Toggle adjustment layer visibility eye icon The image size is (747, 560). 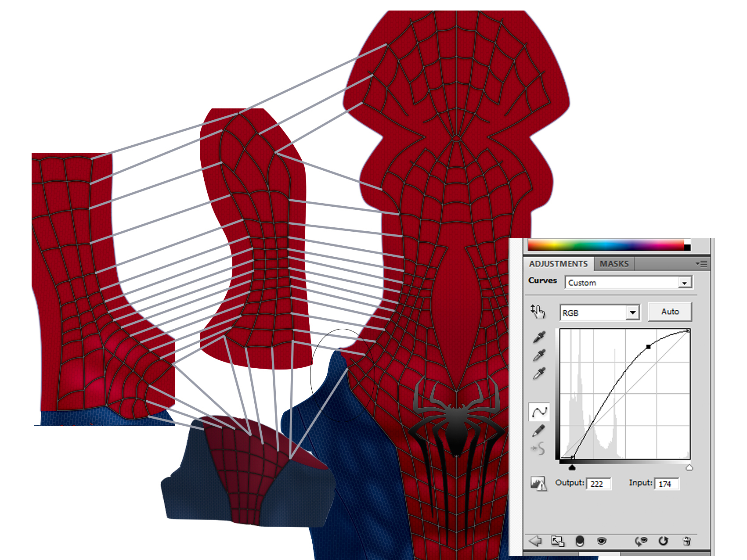click(602, 541)
